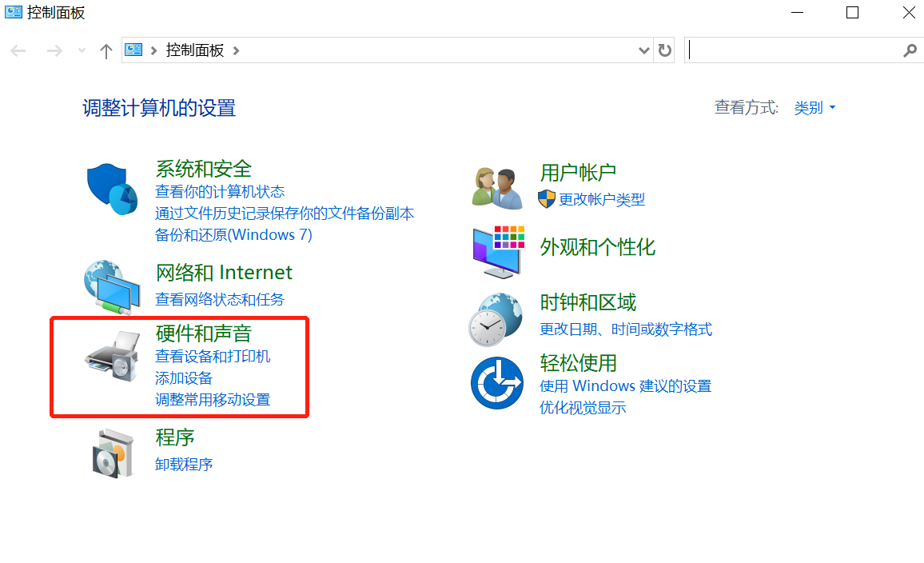Click the Ease of Access blue icon
Viewport: 924px width, 563px height.
(496, 382)
